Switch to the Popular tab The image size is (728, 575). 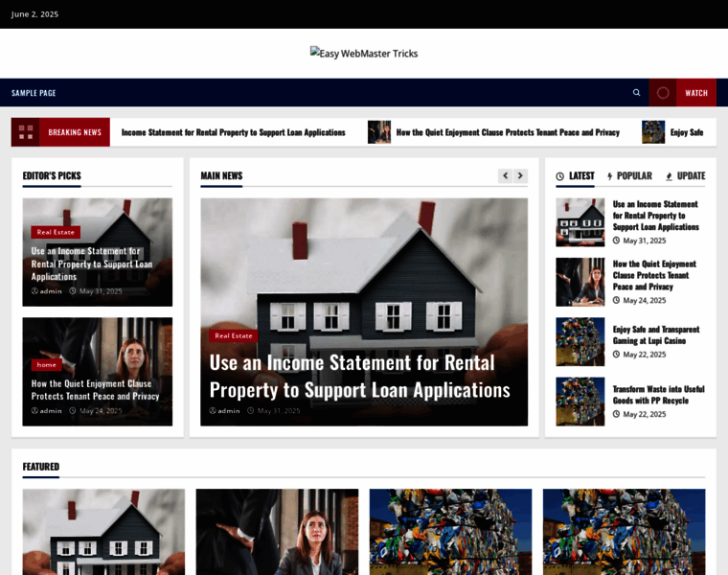[629, 176]
